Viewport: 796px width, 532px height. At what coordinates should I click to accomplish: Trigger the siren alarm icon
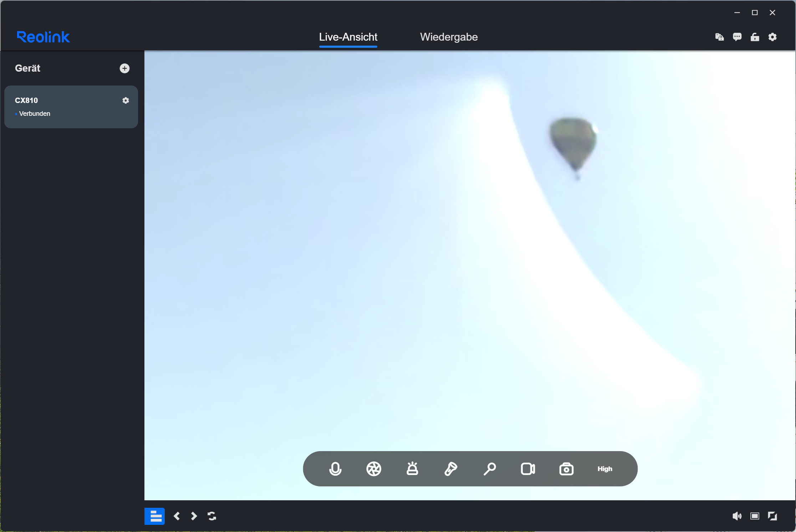coord(412,469)
